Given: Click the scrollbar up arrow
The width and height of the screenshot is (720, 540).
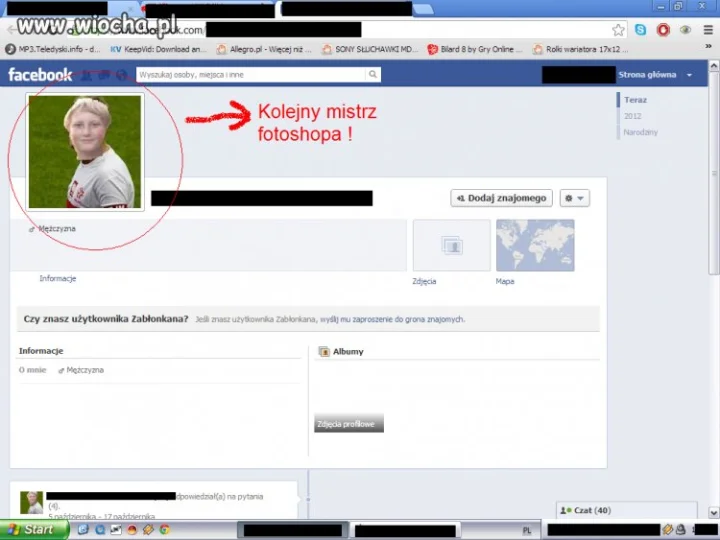Looking at the screenshot, I should [714, 66].
